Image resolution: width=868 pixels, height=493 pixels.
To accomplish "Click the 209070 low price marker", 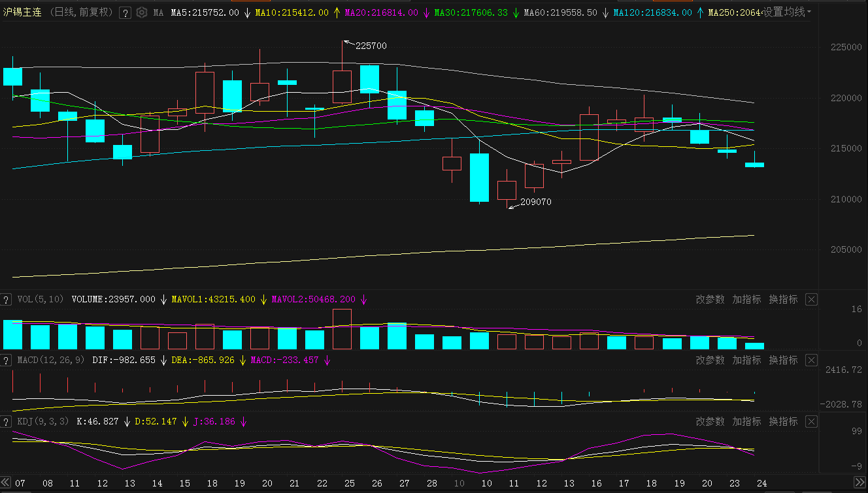I will (x=535, y=202).
